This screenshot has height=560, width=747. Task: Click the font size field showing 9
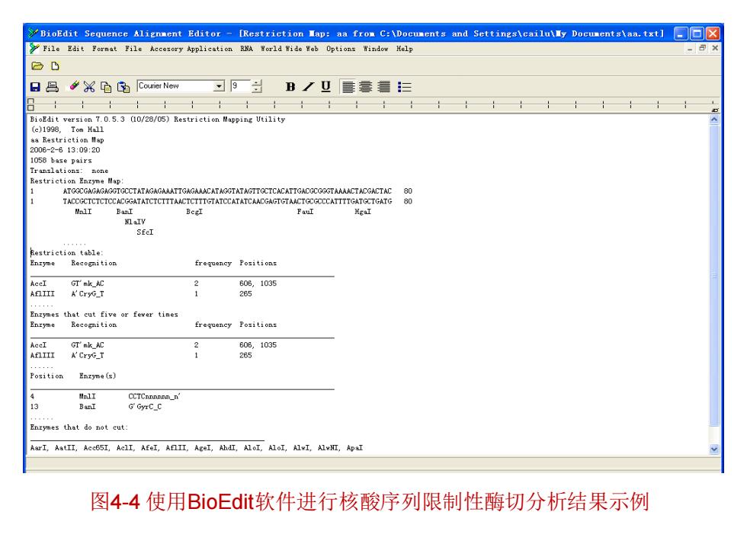(x=241, y=85)
